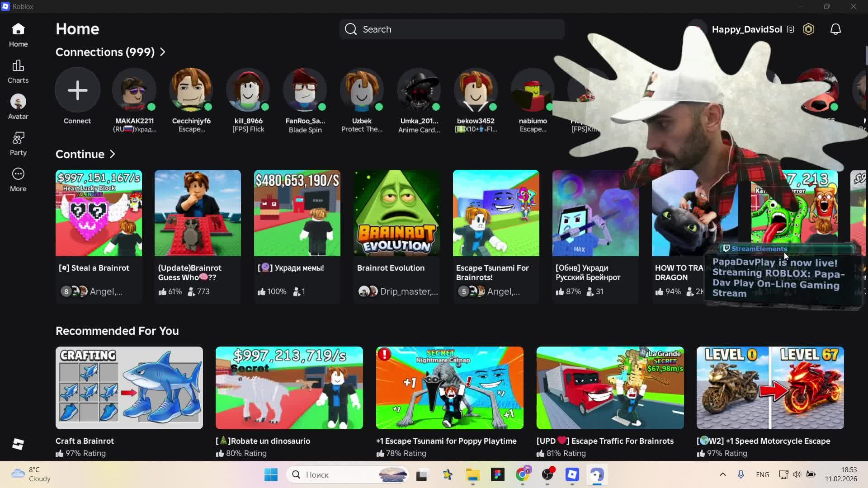Expand the Connections (999) chevron
868x488 pixels.
[x=163, y=52]
